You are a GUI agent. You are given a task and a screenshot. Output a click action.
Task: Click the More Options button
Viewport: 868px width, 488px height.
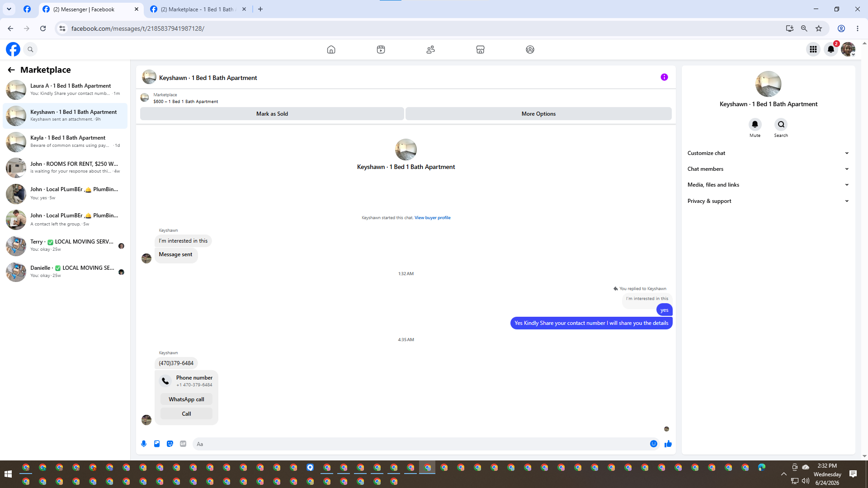click(538, 114)
